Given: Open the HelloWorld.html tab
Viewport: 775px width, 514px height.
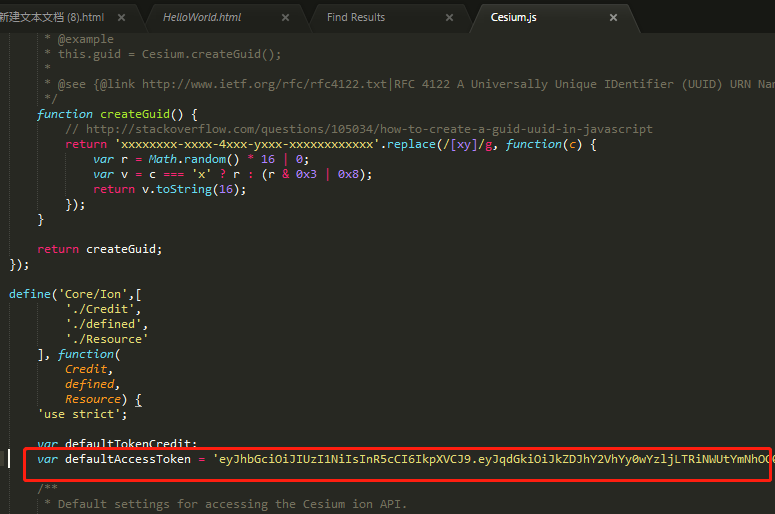Looking at the screenshot, I should (x=202, y=17).
